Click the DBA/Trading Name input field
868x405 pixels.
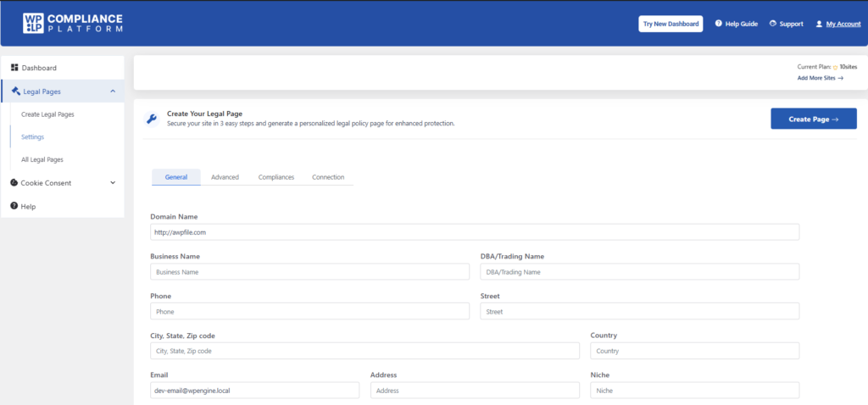(x=640, y=272)
